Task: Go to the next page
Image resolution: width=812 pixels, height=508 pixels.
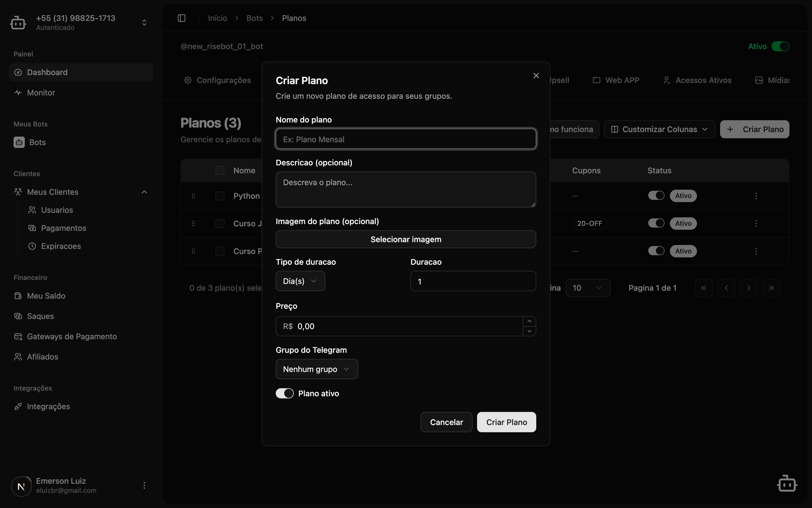Action: click(x=749, y=288)
